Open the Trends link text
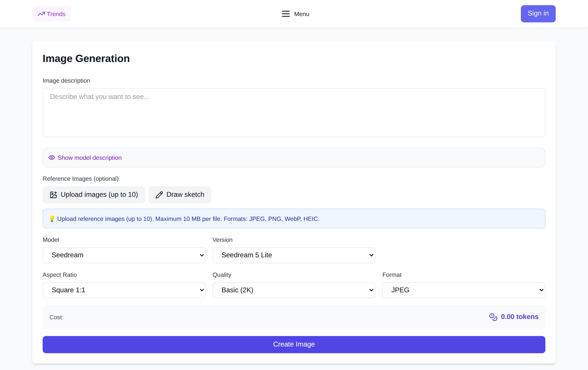Viewport: 588px width, 370px height. 56,14
